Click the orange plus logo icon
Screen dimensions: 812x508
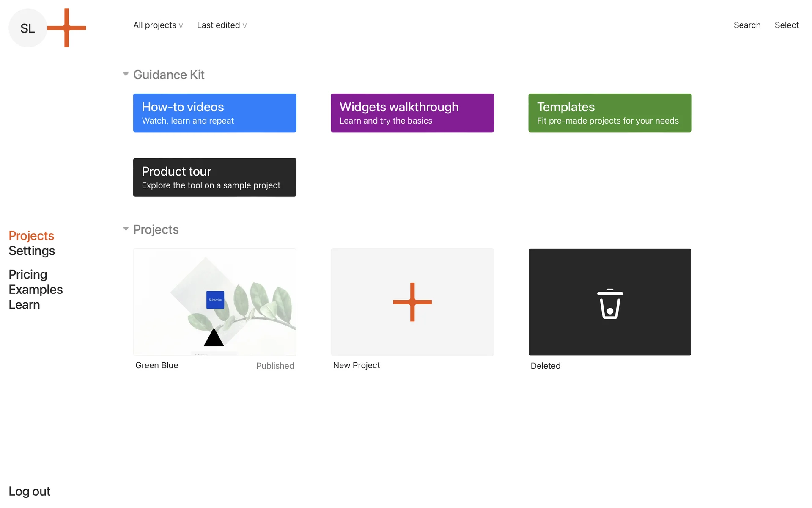pyautogui.click(x=66, y=28)
